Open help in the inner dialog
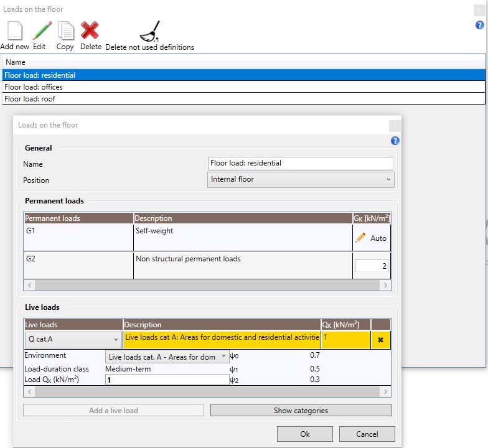Screen dimensions: 488x448 [x=395, y=141]
